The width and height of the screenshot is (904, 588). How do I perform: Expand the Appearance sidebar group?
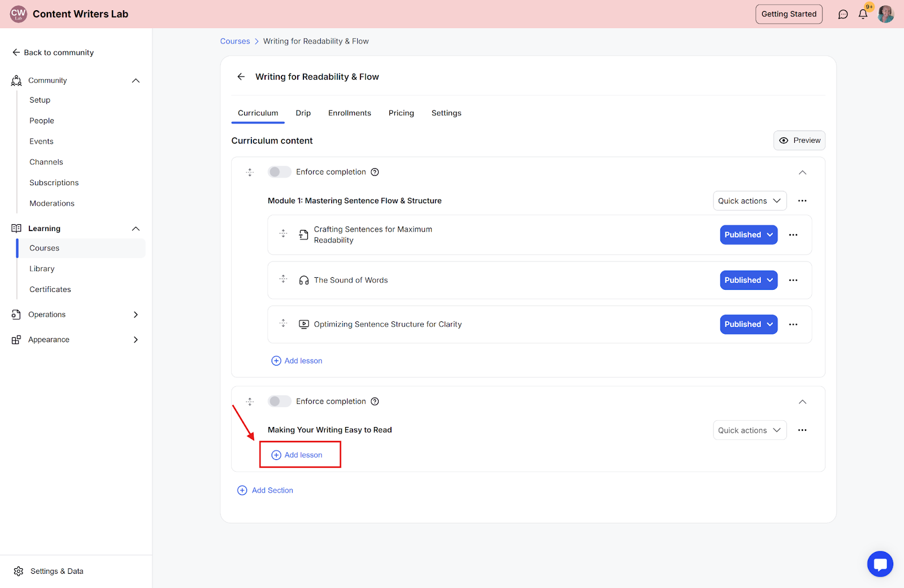[136, 340]
